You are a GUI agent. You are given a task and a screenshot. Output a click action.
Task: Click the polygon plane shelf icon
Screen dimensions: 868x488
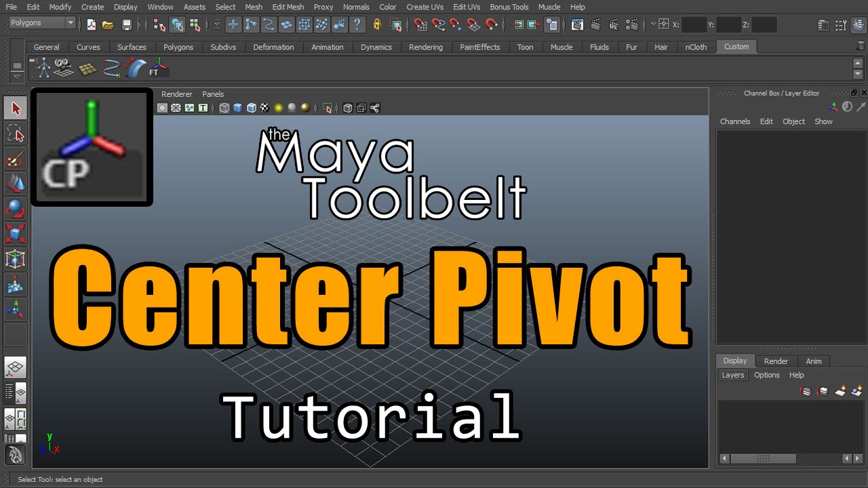pyautogui.click(x=88, y=68)
